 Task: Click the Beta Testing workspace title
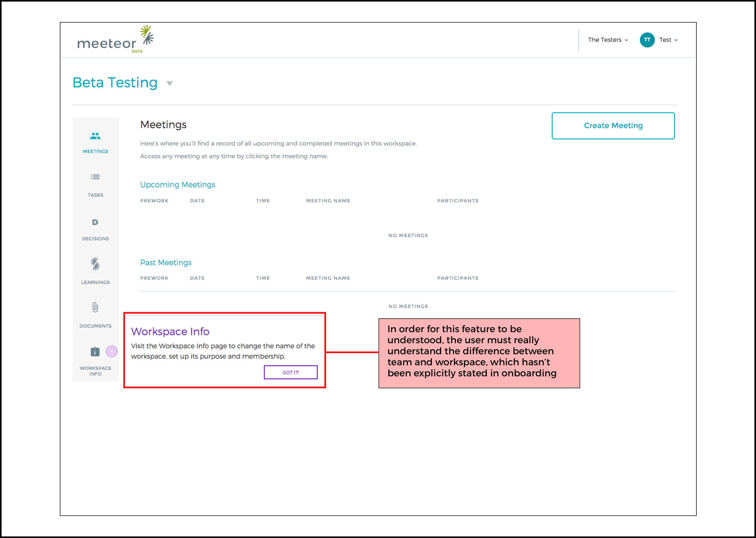point(115,83)
